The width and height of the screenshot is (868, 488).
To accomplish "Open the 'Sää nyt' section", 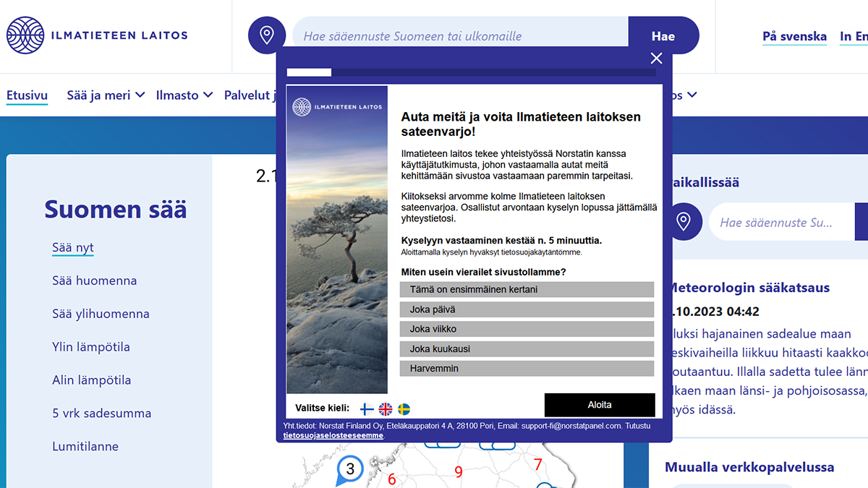I will (72, 247).
